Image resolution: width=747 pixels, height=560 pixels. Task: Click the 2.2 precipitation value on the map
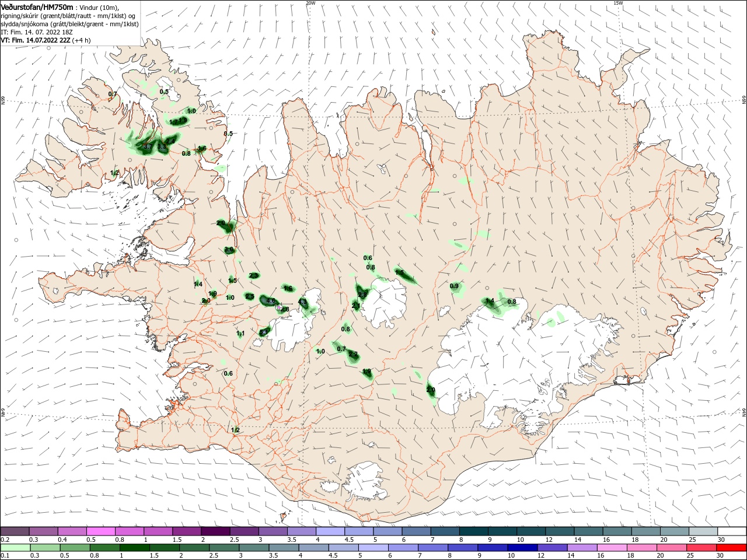pos(352,354)
